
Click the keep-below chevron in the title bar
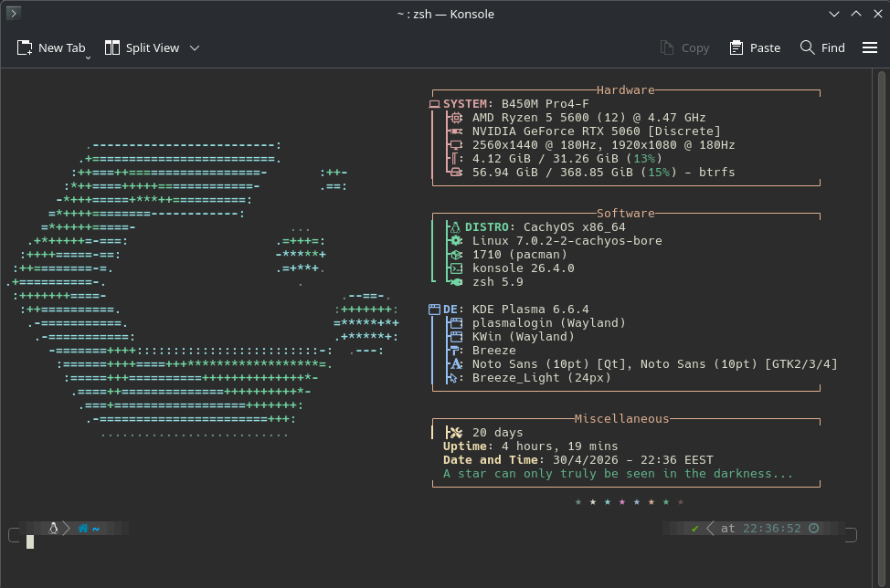(x=834, y=15)
